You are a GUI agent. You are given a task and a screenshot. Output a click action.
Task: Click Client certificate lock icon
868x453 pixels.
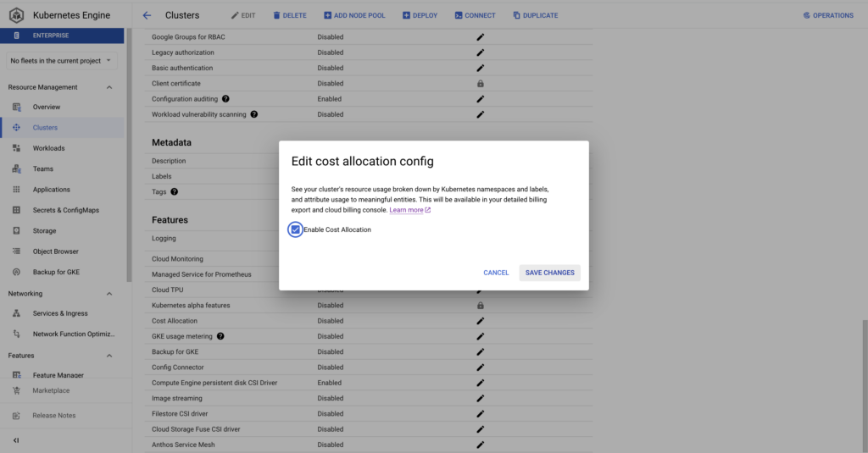[x=480, y=84]
